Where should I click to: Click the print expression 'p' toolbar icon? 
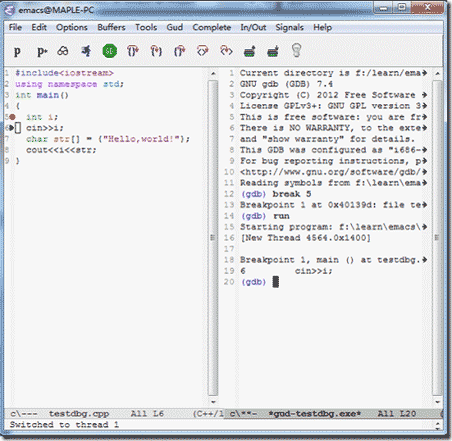17,51
